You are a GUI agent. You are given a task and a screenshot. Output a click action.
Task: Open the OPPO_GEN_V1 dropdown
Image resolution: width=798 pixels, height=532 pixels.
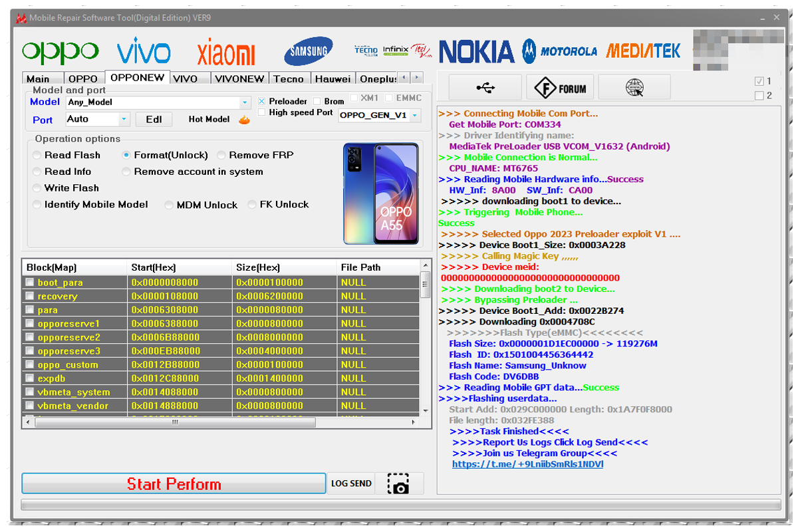[379, 115]
